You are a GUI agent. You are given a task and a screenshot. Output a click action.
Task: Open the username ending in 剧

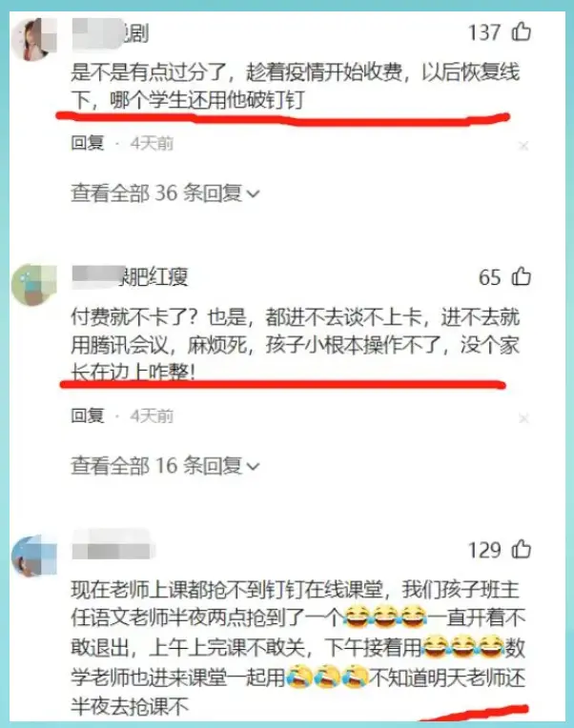pyautogui.click(x=111, y=33)
